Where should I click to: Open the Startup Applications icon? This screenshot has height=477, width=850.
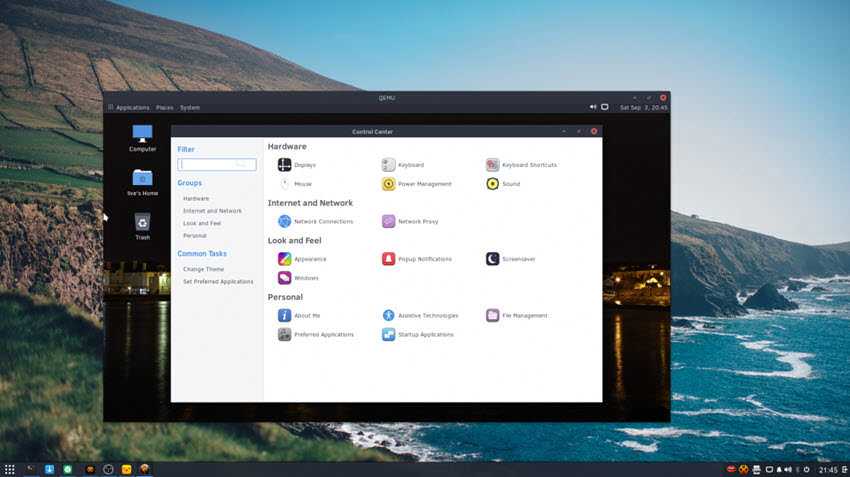point(389,334)
